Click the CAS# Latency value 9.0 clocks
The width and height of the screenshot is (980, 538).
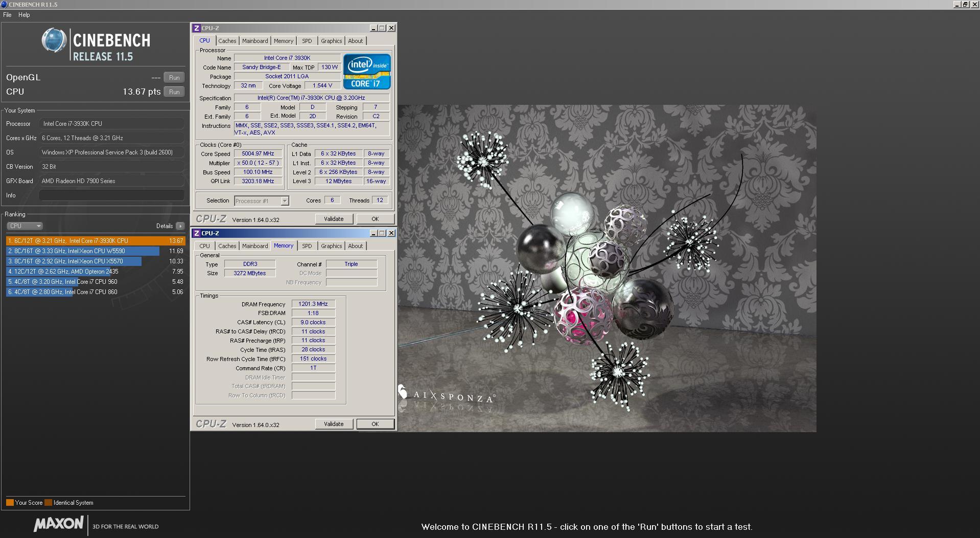coord(313,322)
